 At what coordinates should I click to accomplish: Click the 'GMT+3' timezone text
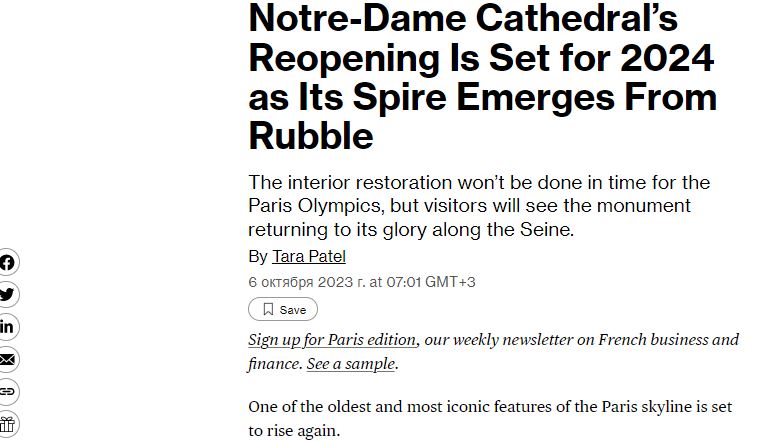(451, 282)
